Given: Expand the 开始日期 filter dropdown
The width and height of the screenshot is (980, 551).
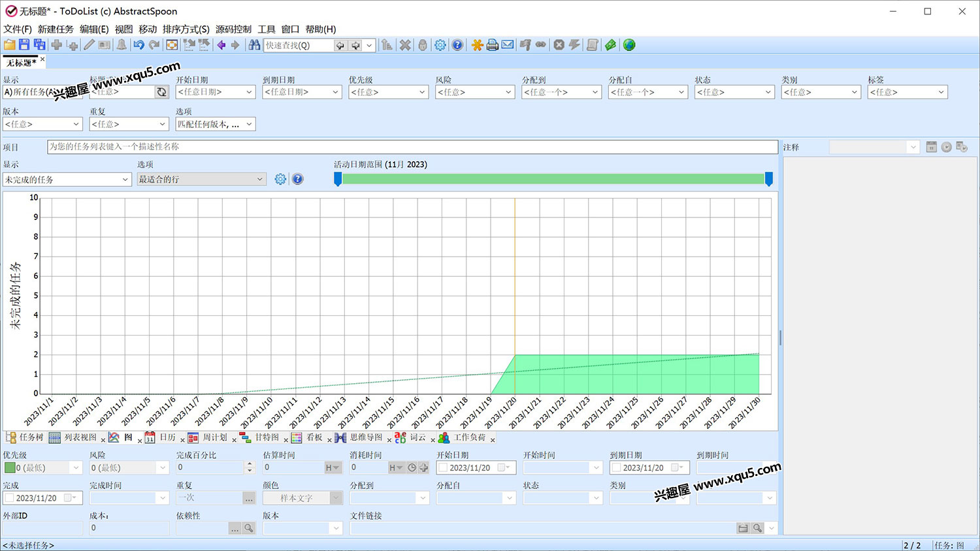Looking at the screenshot, I should (x=249, y=92).
